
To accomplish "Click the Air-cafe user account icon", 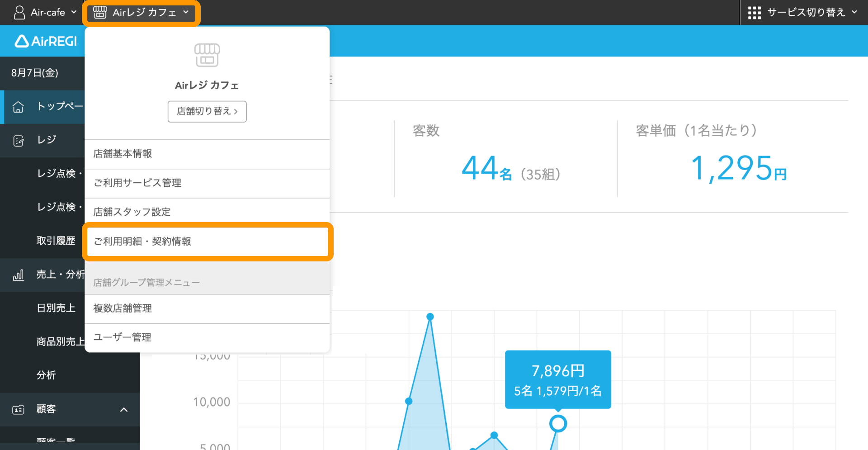I will tap(19, 13).
